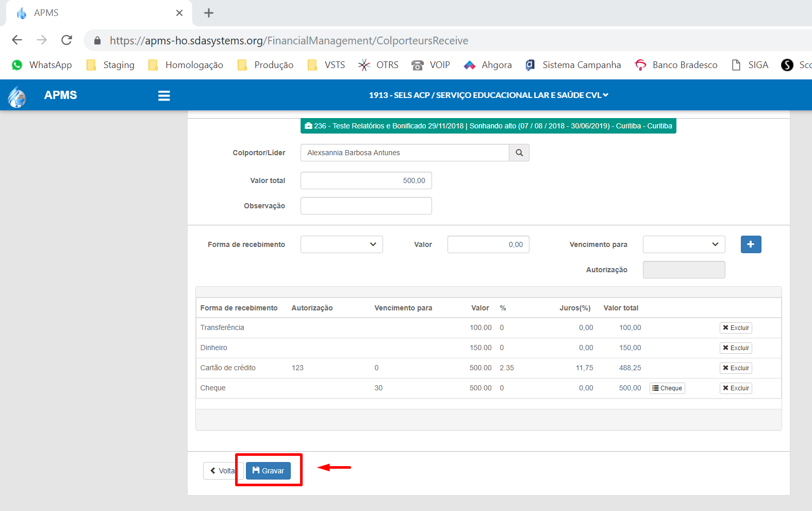812x511 pixels.
Task: Click the Autorização field
Action: click(x=684, y=270)
